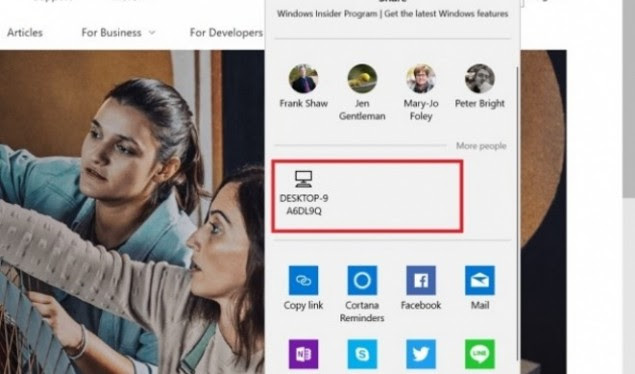Expand the For Business dropdown
635x374 pixels.
tap(118, 33)
